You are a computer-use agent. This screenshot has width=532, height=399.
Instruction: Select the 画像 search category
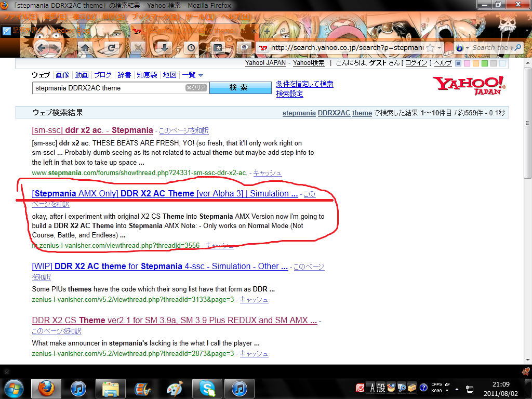[62, 75]
